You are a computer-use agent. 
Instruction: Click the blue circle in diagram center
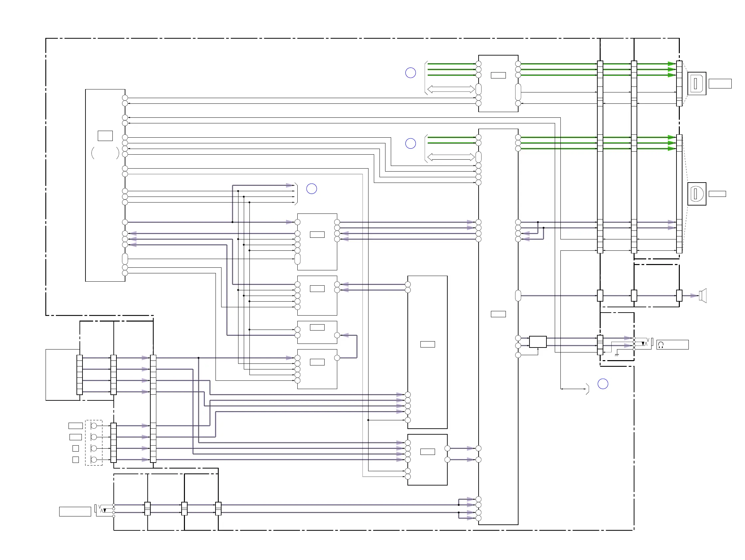click(312, 189)
